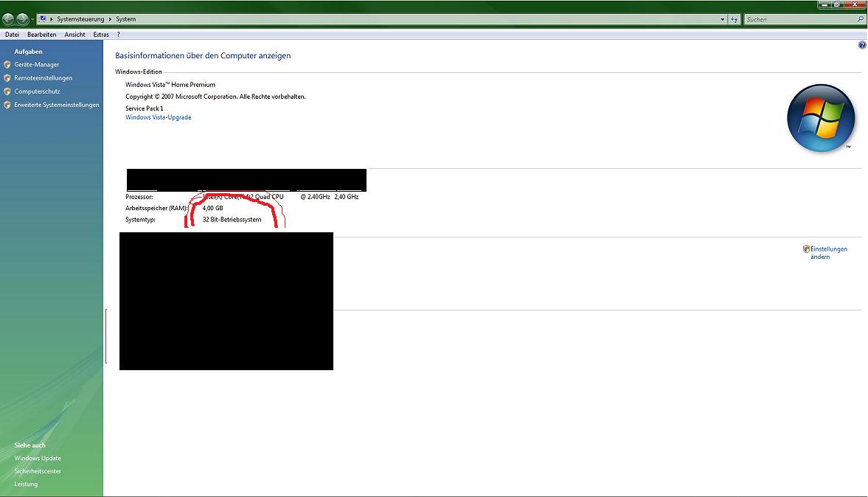This screenshot has height=497, width=868.
Task: Click Windows Update under Siehe auch
Action: (38, 458)
